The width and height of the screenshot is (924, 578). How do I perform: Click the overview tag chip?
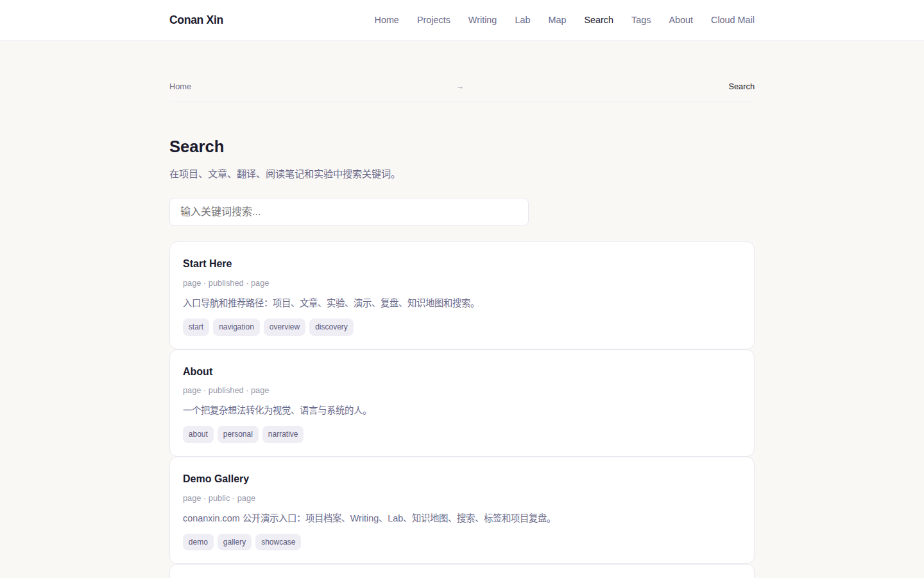click(284, 327)
